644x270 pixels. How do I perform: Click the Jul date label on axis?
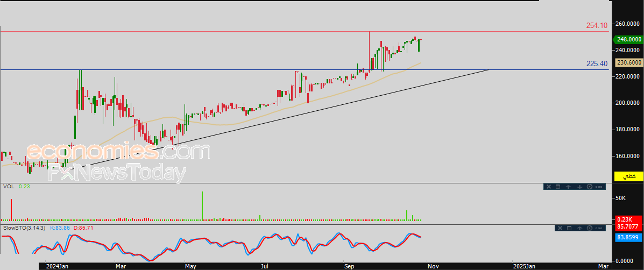click(265, 266)
